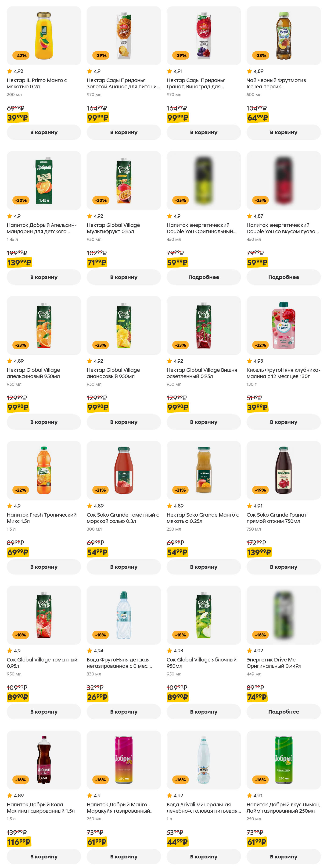The height and width of the screenshot is (868, 327).
Task: Click the ФрутоНяня children's water bottle image
Action: coord(124,615)
